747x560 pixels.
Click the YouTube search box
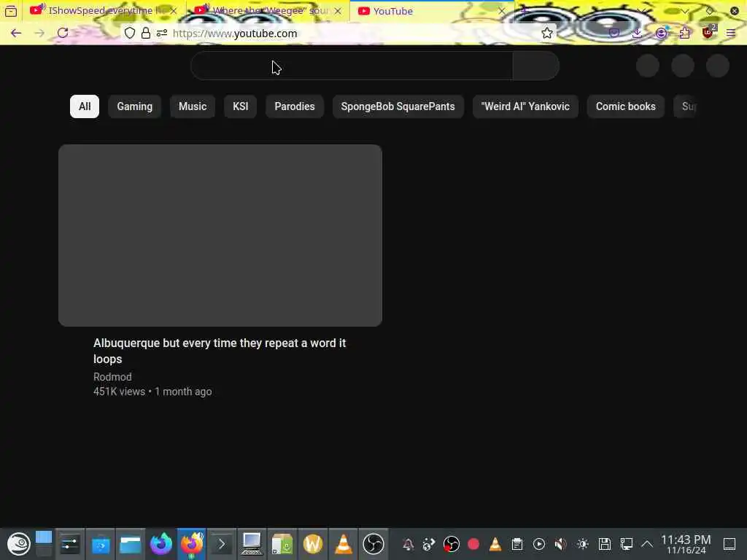click(x=352, y=66)
